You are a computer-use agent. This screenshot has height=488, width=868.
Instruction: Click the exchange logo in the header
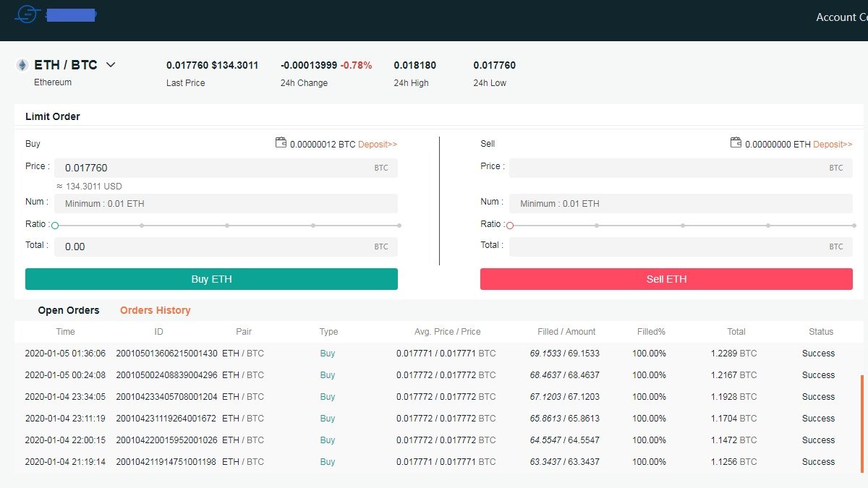point(27,14)
